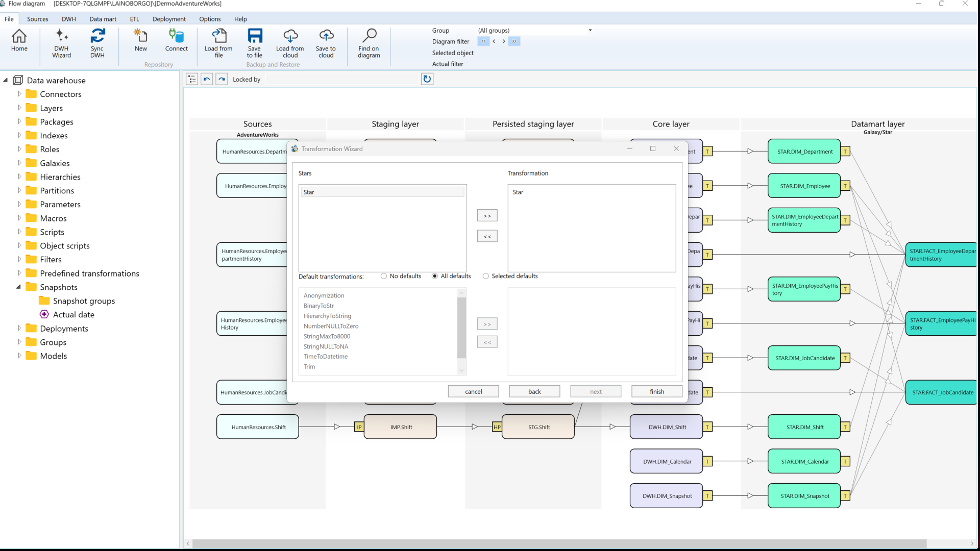This screenshot has height=551, width=980.
Task: Select the Star row in Stars list
Action: click(x=383, y=192)
